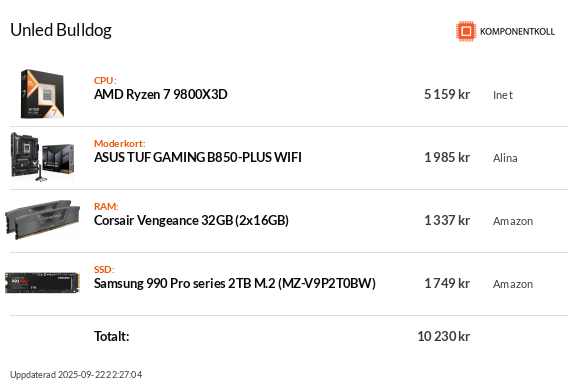Open the Corsair Vengeance RAM image
The height and width of the screenshot is (388, 577).
(42, 220)
